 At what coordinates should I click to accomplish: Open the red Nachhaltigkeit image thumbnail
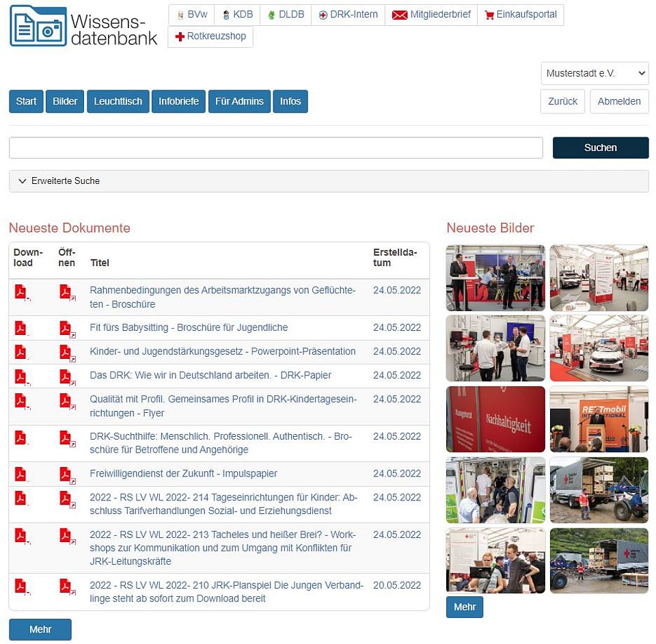click(x=495, y=419)
